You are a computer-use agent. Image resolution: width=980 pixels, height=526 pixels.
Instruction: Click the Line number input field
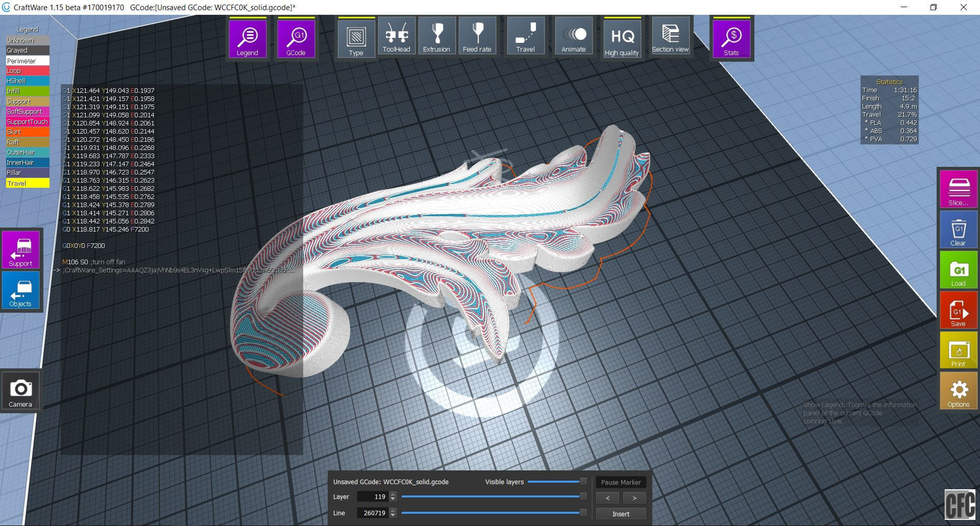(373, 513)
